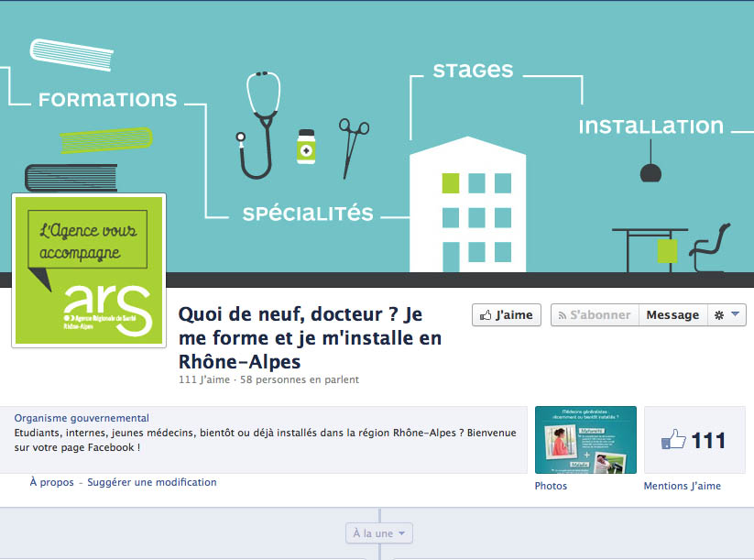Open the gear settings dropdown

[x=726, y=315]
